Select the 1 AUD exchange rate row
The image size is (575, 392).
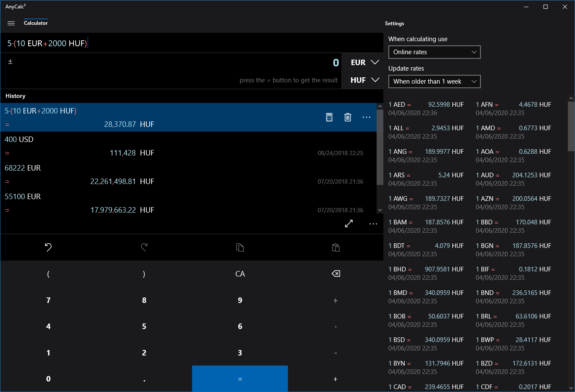514,179
